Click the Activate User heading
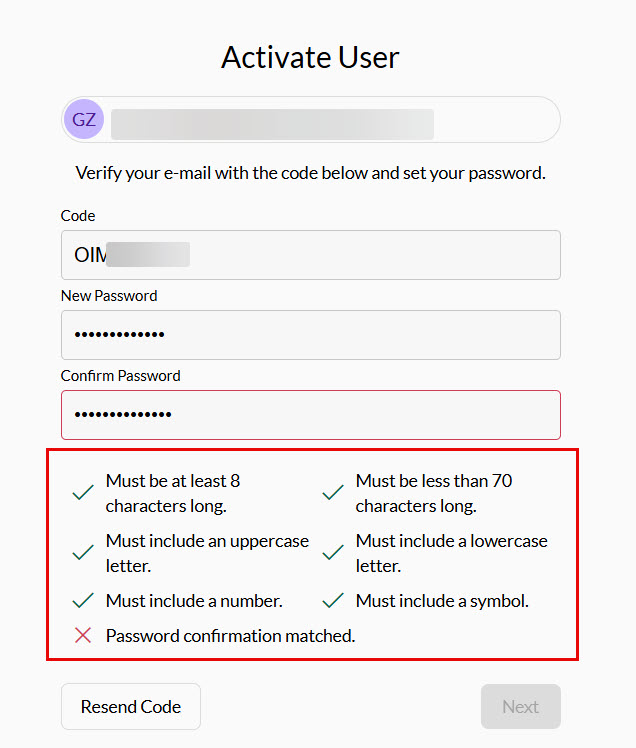Viewport: 636px width, 748px height. point(310,57)
